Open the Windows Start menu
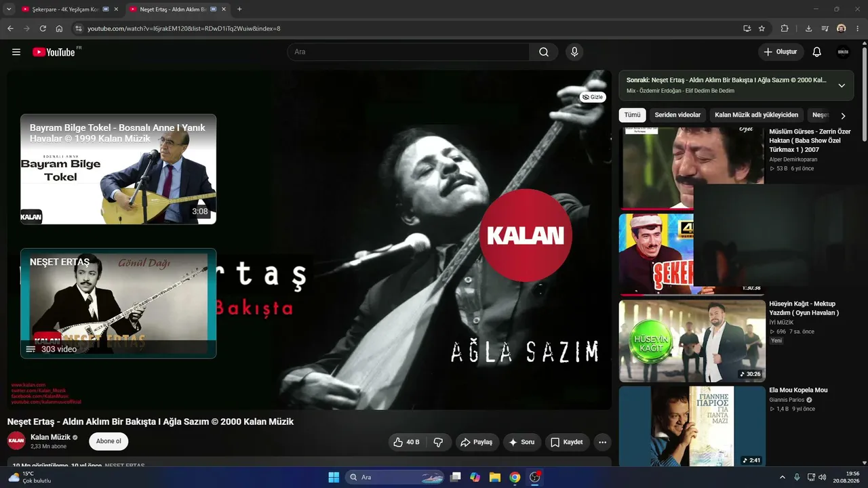Screen dimensions: 868x488 tap(334, 477)
